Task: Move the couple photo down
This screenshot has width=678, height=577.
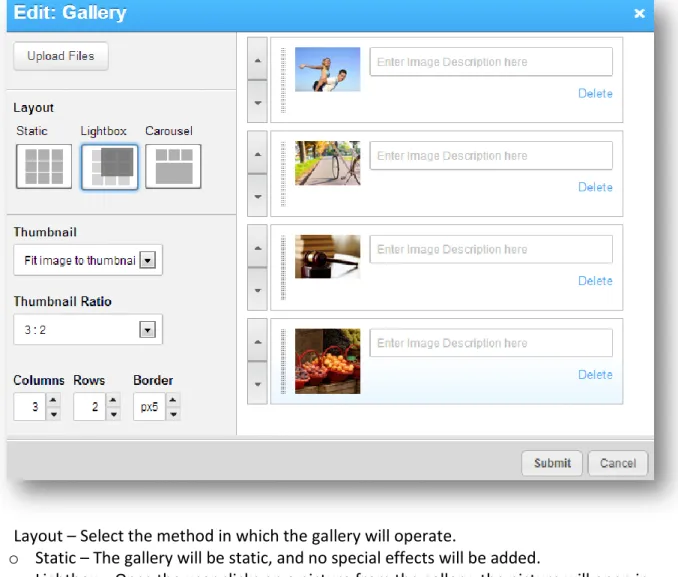Action: click(258, 102)
